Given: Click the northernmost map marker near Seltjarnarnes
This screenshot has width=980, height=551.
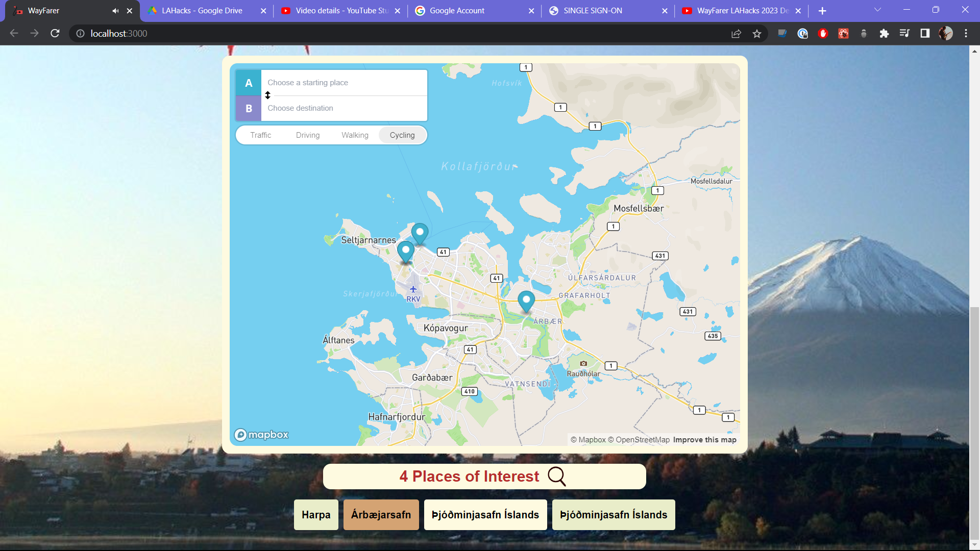Looking at the screenshot, I should coord(420,233).
